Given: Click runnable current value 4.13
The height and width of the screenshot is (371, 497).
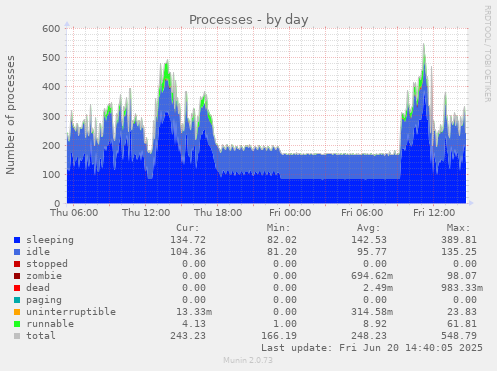Looking at the screenshot, I should click(194, 324).
